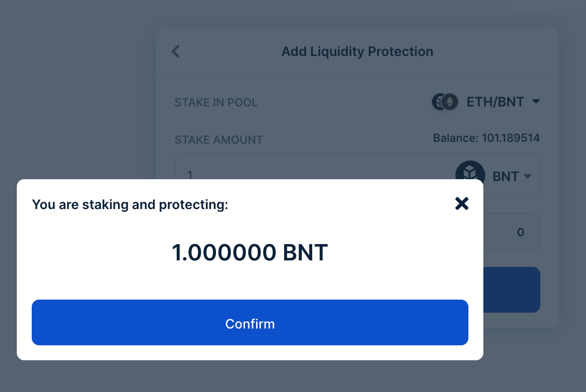The image size is (586, 392).
Task: Click the STAKE IN POOL label
Action: click(216, 102)
